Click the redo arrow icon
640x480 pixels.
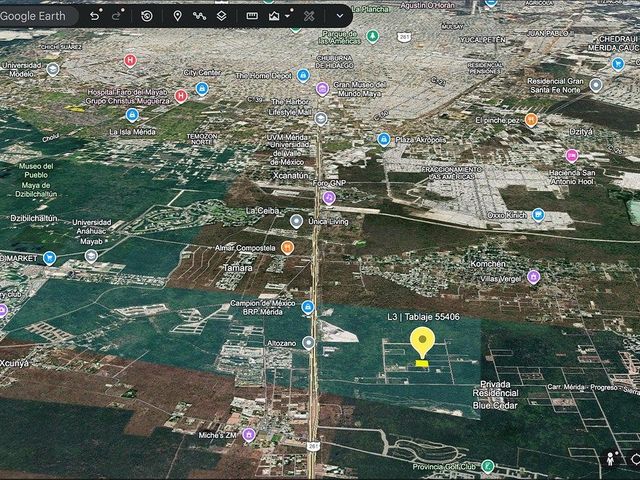tap(116, 16)
